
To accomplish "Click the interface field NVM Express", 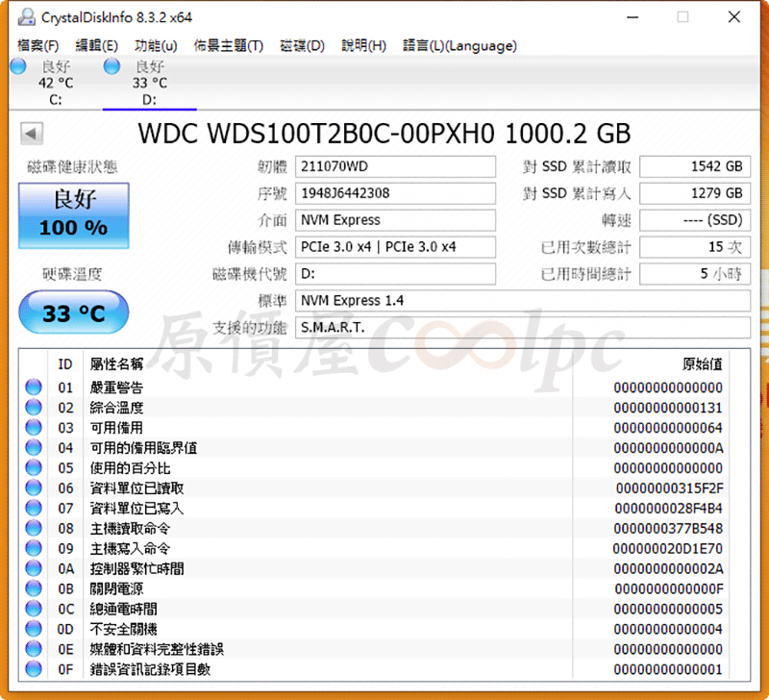I will pos(395,220).
